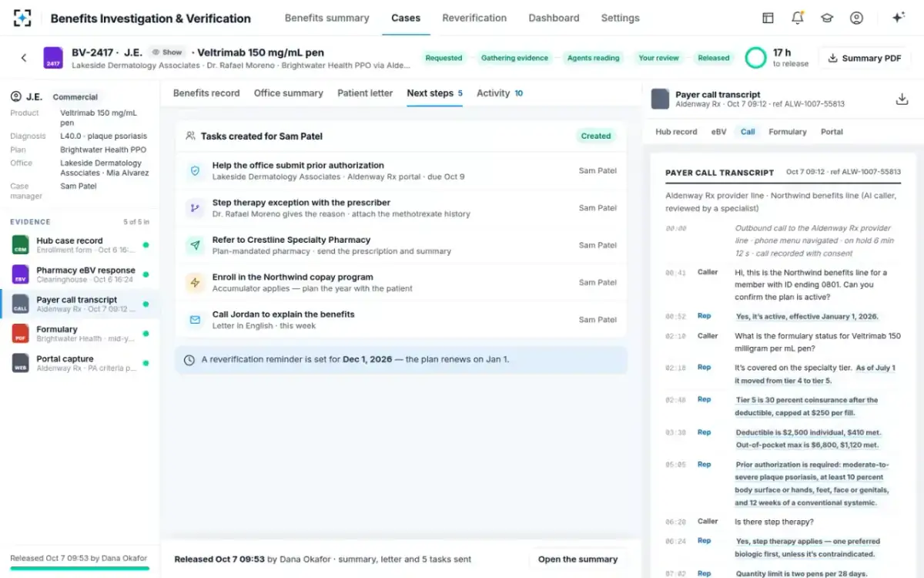Click the Gathering evidence status step
The height and width of the screenshot is (578, 924).
pos(515,58)
